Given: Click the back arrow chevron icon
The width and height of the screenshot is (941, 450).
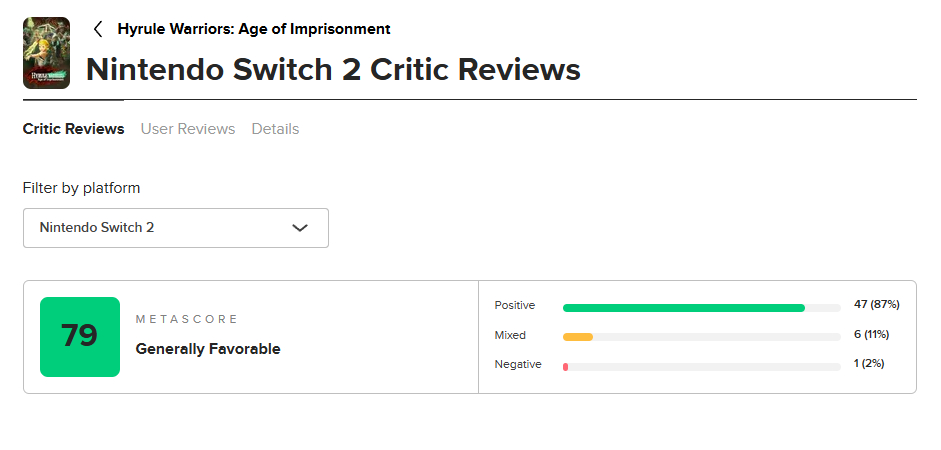Looking at the screenshot, I should click(98, 29).
